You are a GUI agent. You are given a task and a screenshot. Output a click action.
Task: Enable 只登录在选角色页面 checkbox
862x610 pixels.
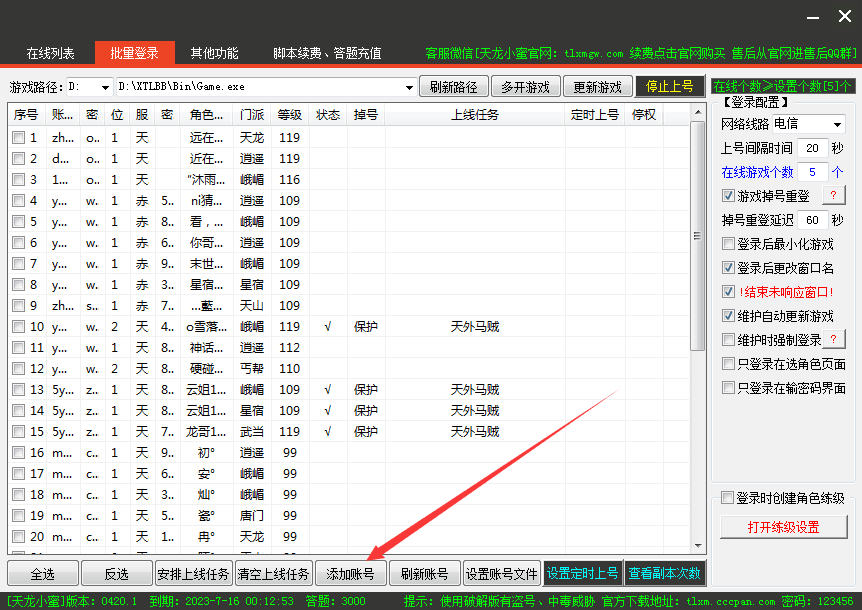tap(728, 364)
